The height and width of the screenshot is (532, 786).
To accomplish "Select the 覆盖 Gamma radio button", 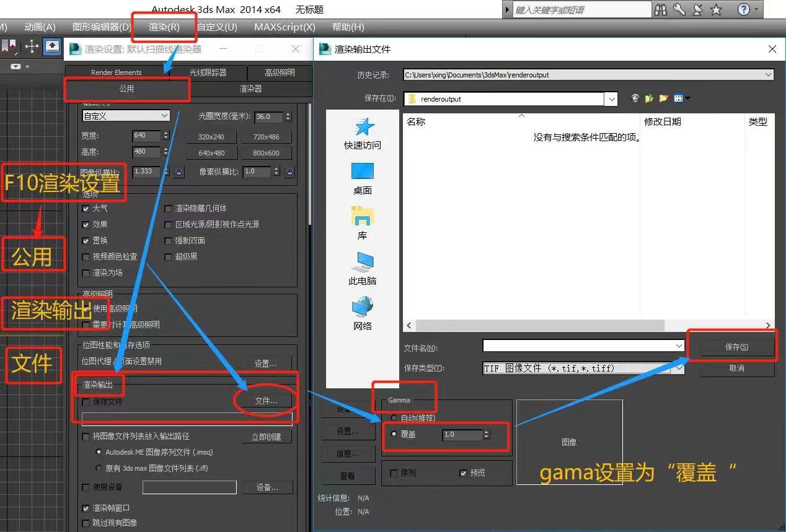I will coord(394,434).
